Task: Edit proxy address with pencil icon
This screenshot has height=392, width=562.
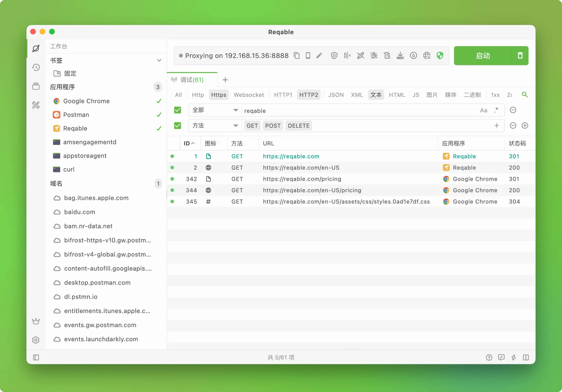Action: [319, 56]
